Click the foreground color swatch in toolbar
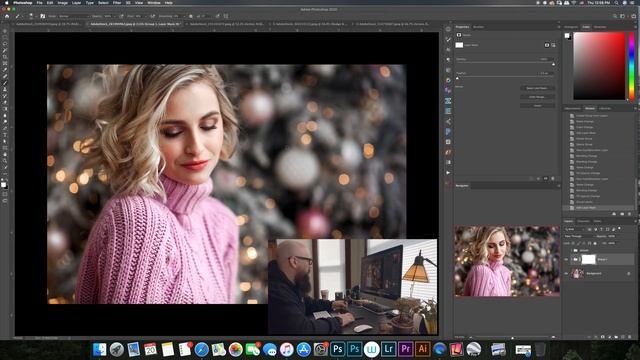This screenshot has width=640, height=360. [3, 184]
